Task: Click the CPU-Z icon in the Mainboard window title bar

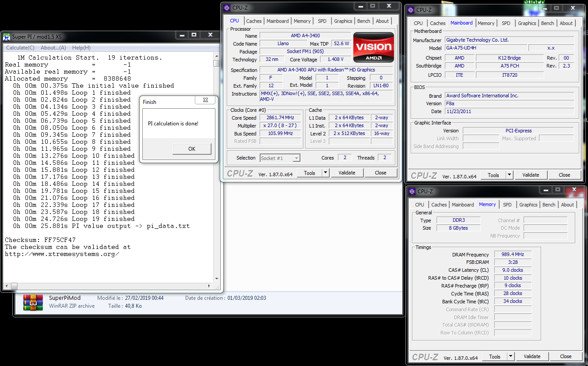Action: pyautogui.click(x=410, y=10)
